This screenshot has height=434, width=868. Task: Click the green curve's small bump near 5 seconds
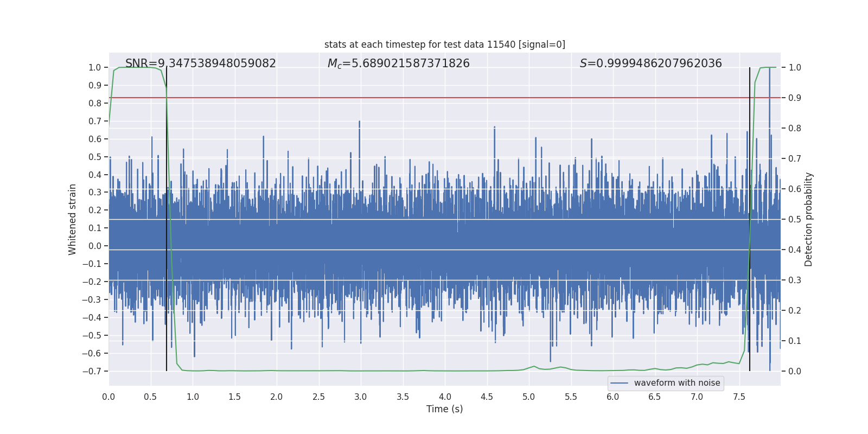[x=534, y=367]
